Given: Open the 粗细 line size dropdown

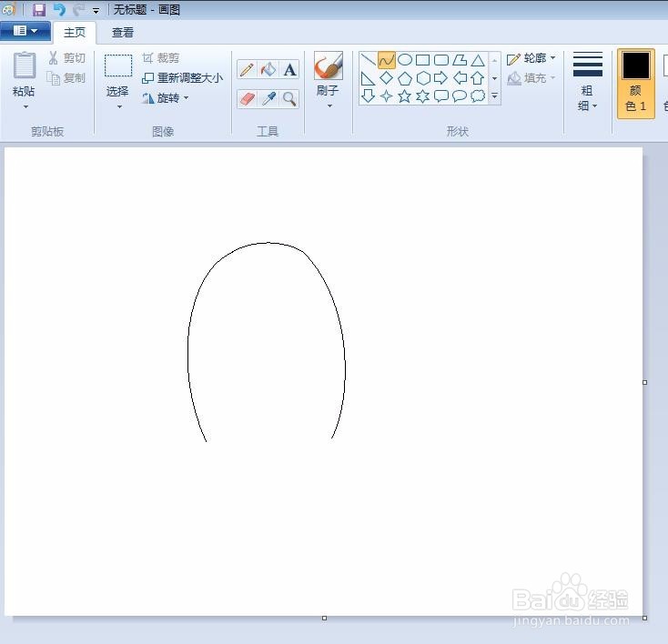Looking at the screenshot, I should 588,82.
